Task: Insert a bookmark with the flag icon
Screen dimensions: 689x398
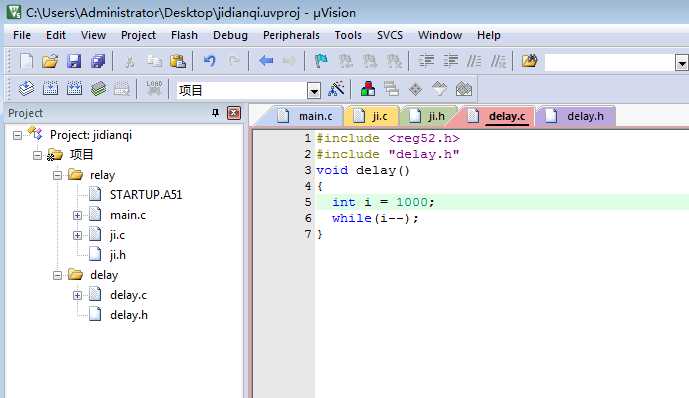Action: click(x=321, y=61)
